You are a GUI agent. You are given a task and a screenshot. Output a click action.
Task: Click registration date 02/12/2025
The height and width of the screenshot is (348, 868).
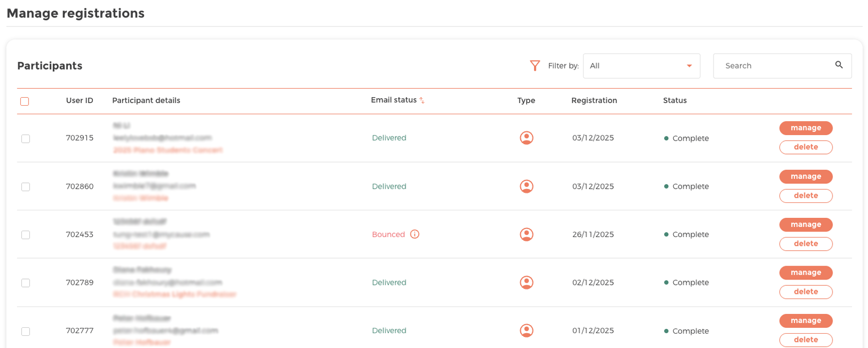coord(593,283)
